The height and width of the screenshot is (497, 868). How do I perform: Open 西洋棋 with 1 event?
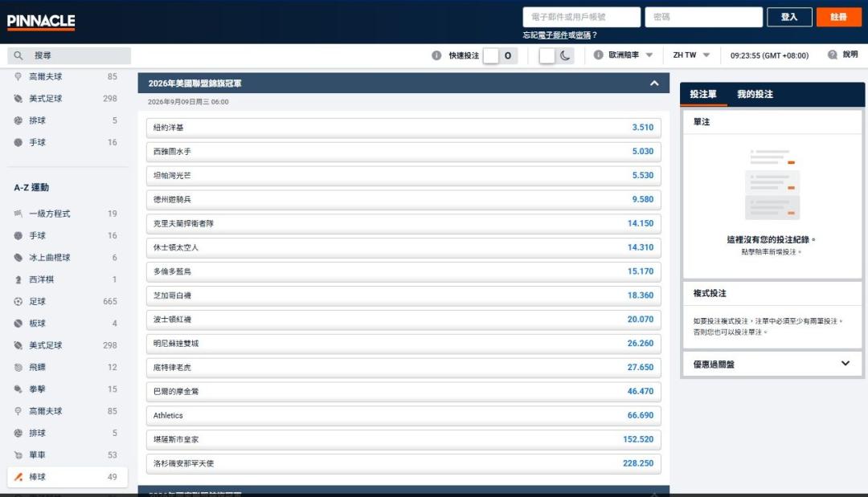click(x=68, y=279)
